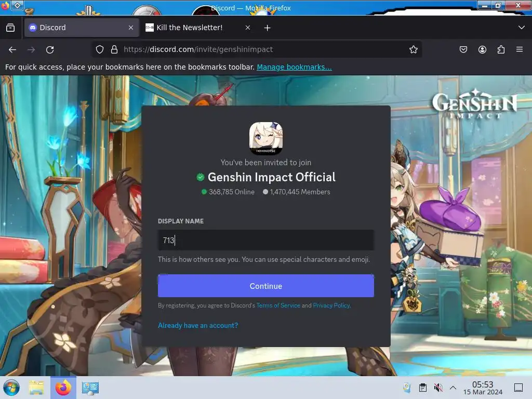Viewport: 532px width, 399px height.
Task: Show site security padlock info
Action: point(114,49)
